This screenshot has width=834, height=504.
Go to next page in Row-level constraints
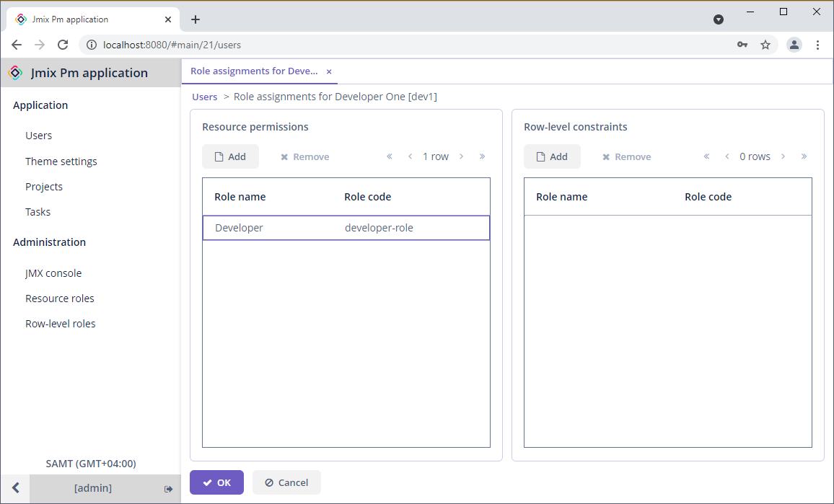click(x=783, y=156)
